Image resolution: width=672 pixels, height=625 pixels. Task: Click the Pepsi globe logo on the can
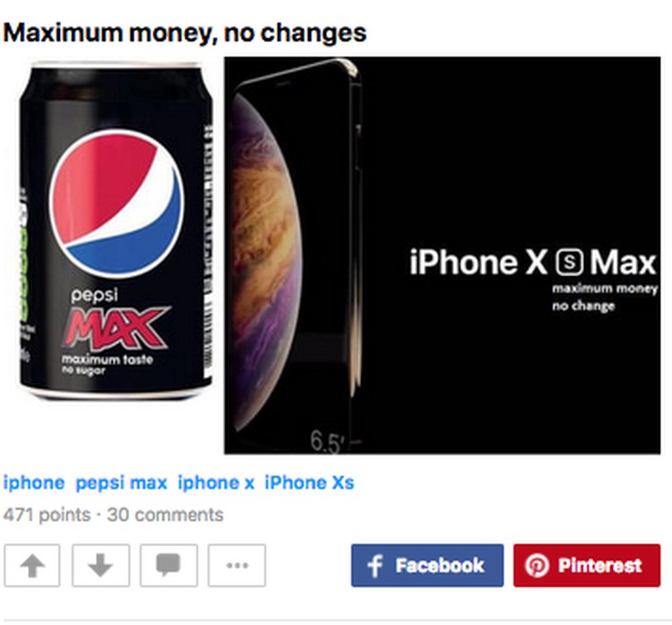[116, 204]
